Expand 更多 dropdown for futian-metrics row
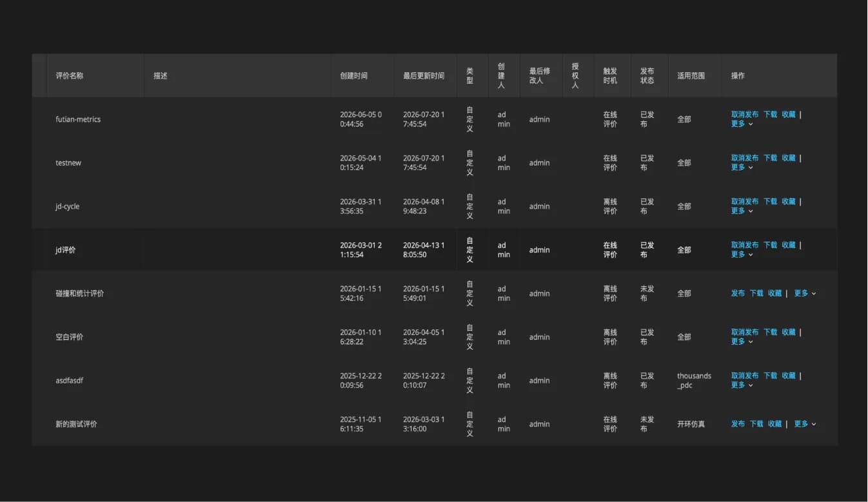Image resolution: width=868 pixels, height=502 pixels. (x=742, y=124)
